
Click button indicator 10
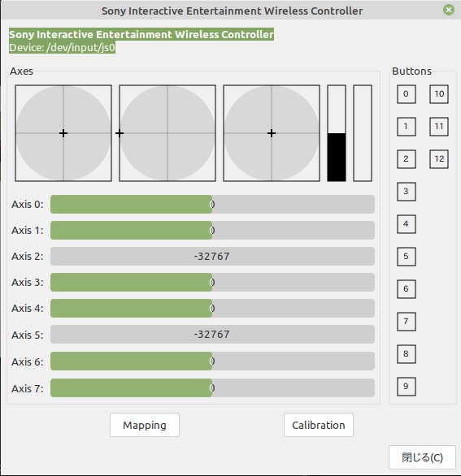coord(439,94)
